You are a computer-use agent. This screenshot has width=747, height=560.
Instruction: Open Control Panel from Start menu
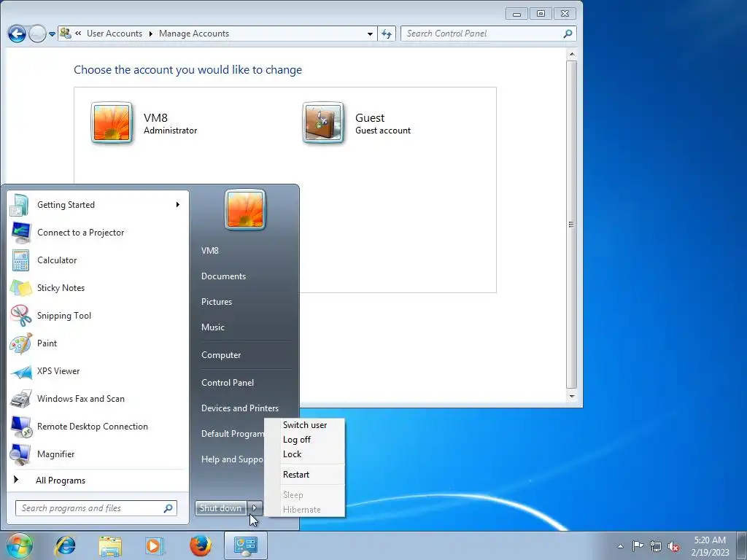(228, 383)
